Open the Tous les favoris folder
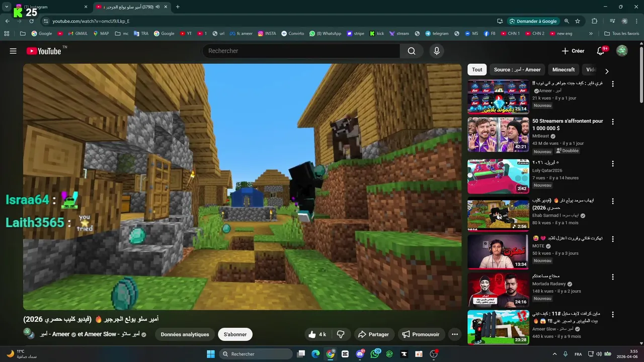644x362 pixels. pyautogui.click(x=621, y=34)
